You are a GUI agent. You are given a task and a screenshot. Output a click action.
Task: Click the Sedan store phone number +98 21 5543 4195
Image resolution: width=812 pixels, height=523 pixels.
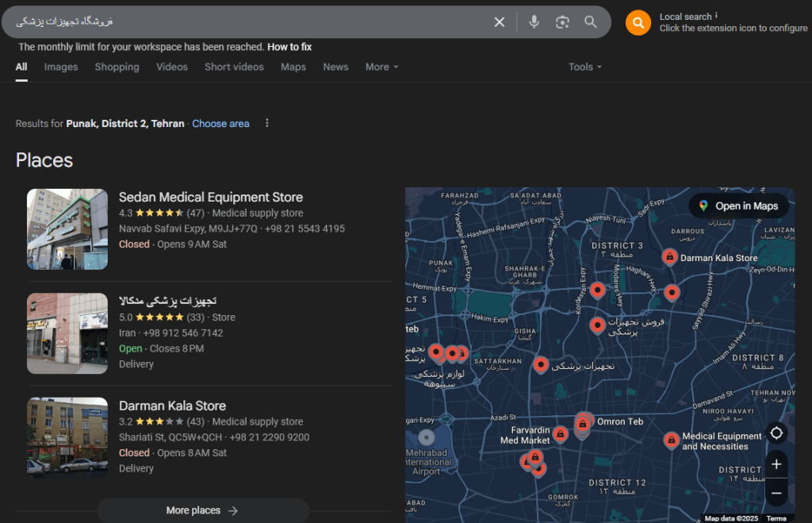click(x=304, y=229)
